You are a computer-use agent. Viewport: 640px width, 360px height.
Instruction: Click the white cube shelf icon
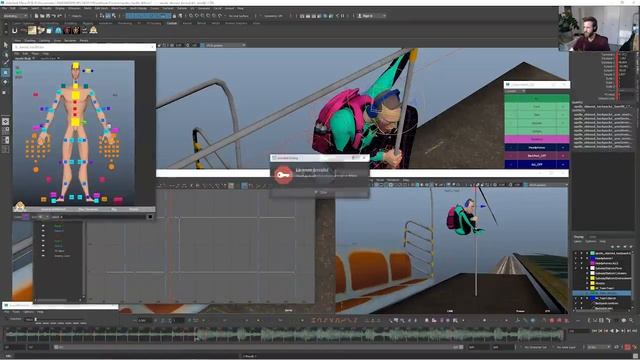coord(49,30)
